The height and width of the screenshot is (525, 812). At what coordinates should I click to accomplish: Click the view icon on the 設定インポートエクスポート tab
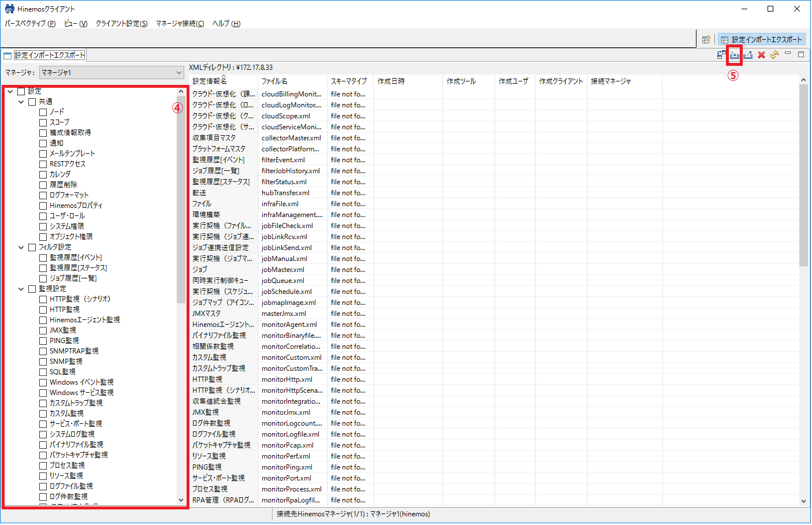coord(8,55)
